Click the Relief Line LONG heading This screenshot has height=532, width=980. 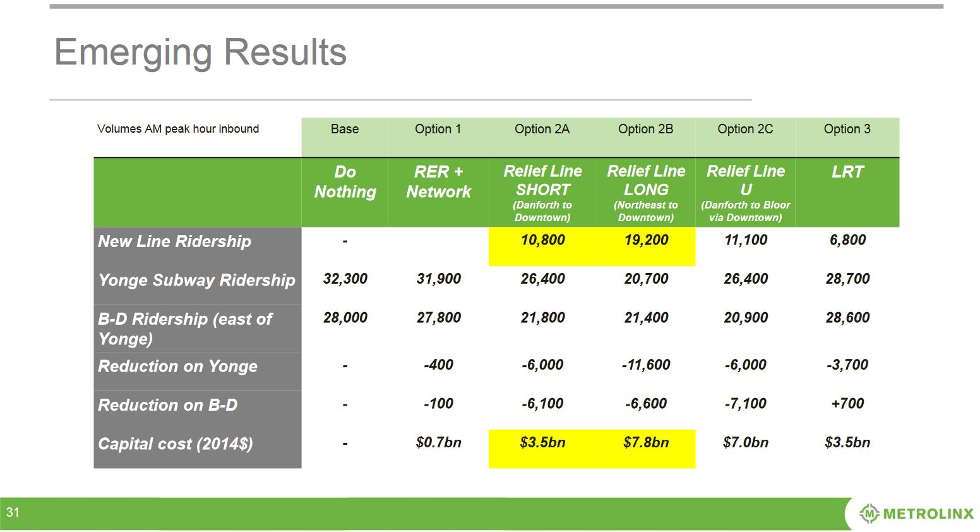point(645,180)
